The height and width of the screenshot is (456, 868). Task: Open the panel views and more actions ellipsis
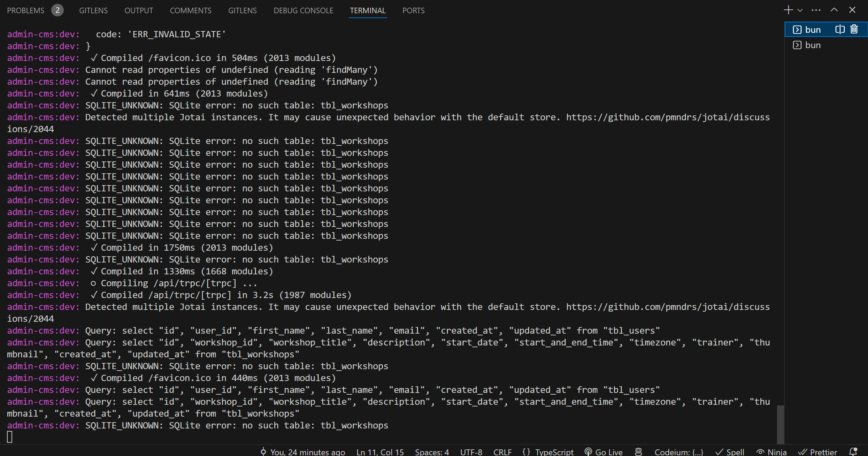[816, 10]
